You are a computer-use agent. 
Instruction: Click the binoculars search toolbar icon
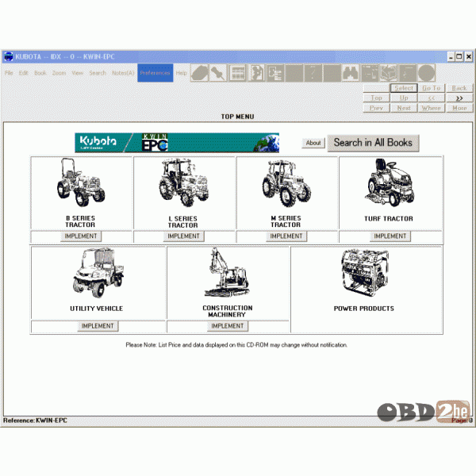coord(351,73)
